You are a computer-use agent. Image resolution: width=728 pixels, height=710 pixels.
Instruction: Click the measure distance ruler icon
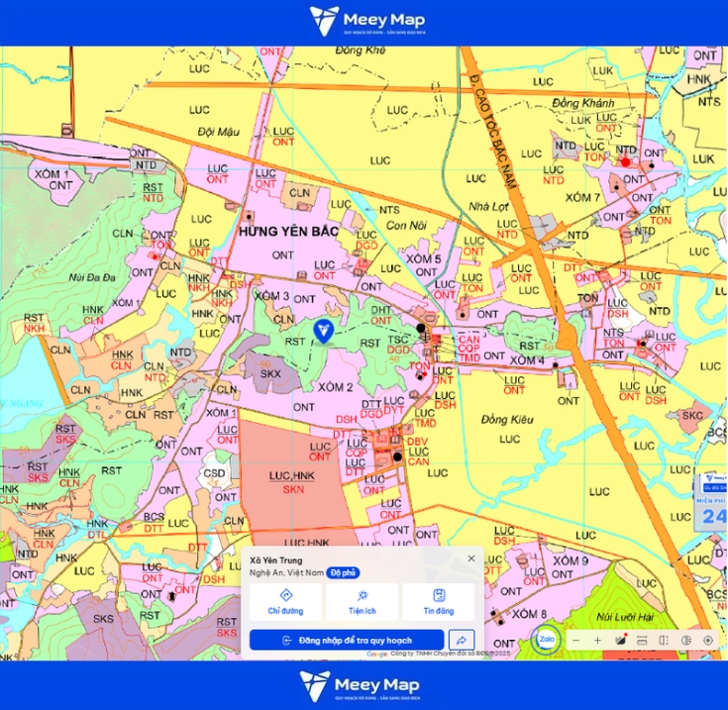(x=642, y=641)
